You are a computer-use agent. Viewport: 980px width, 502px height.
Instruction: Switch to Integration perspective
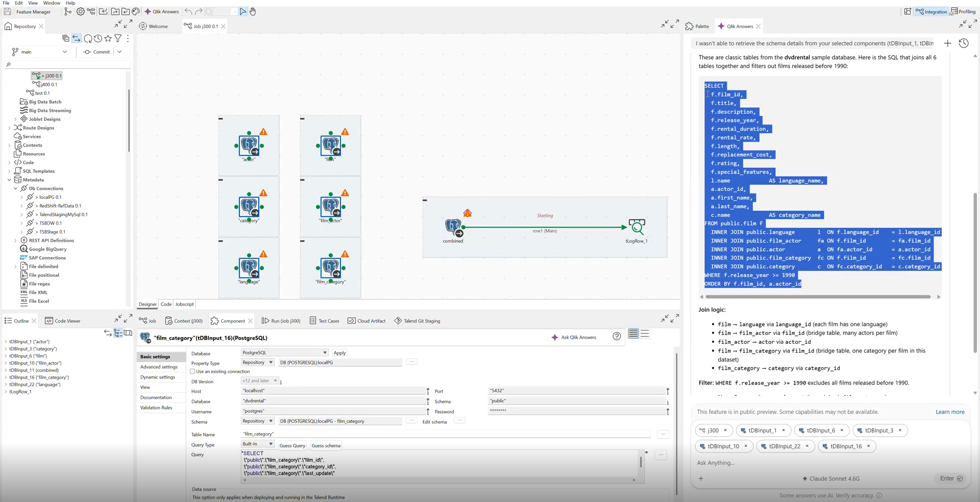[931, 11]
